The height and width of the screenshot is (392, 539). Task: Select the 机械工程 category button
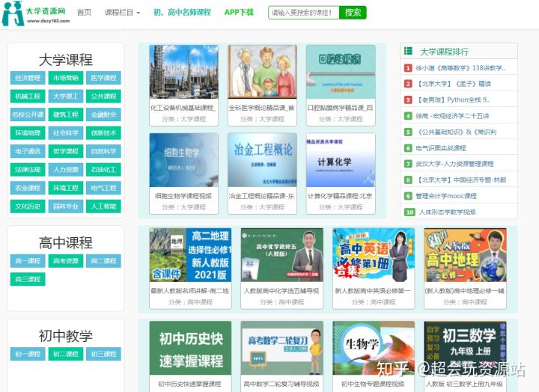click(28, 97)
